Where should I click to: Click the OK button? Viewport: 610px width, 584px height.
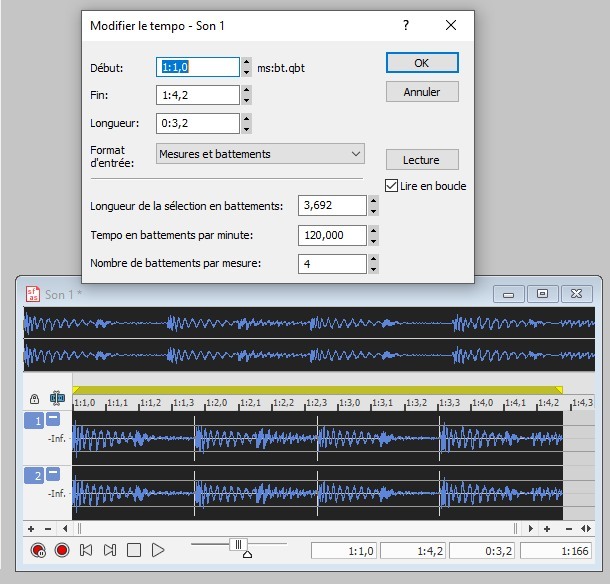422,62
